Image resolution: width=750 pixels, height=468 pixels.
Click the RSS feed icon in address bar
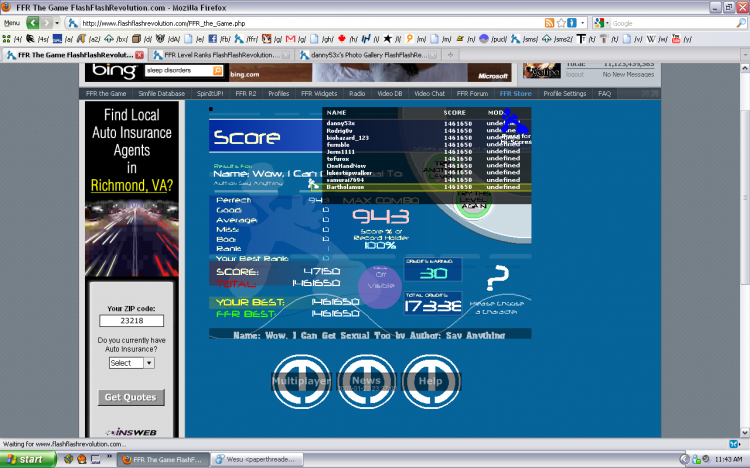tap(550, 23)
